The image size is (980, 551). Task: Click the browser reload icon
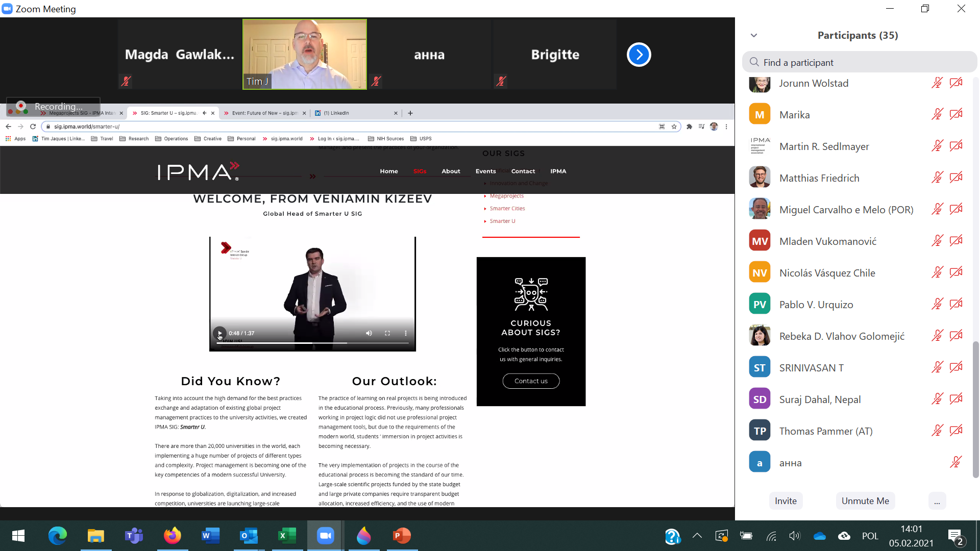pyautogui.click(x=33, y=127)
